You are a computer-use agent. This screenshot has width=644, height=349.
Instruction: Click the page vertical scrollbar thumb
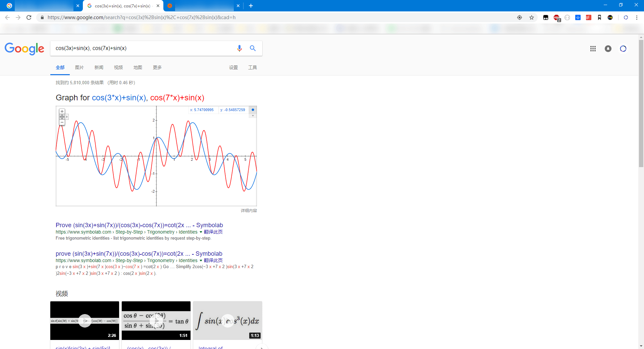point(641,101)
